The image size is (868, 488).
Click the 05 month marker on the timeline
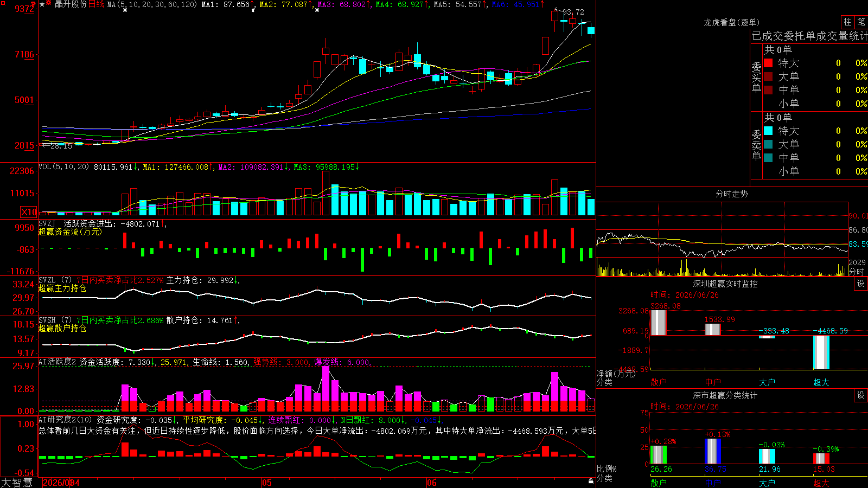click(x=266, y=483)
